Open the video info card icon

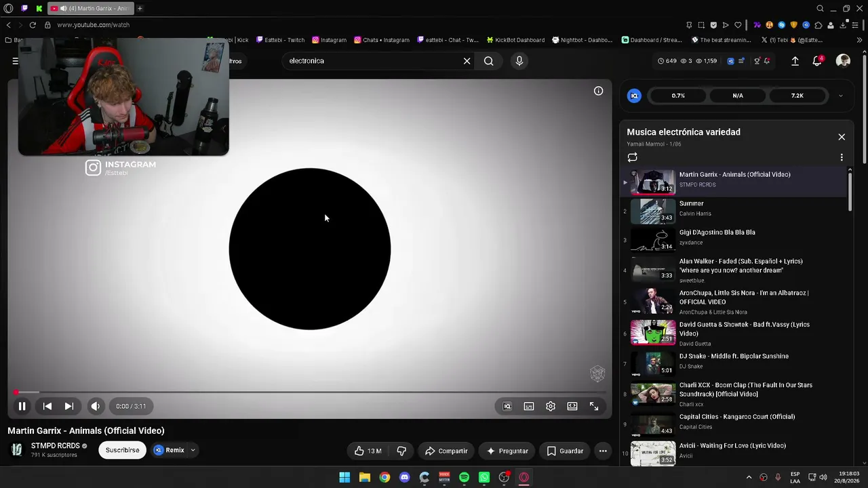click(598, 91)
